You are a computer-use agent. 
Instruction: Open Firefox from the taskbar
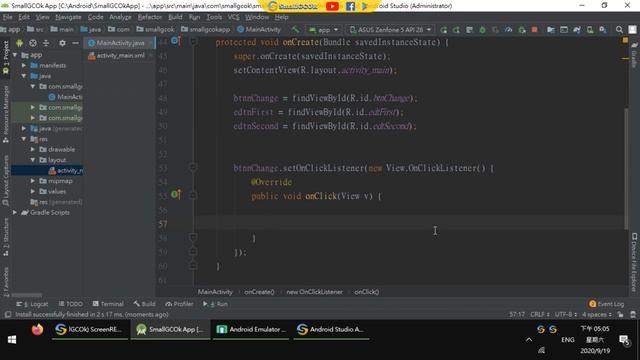37,329
